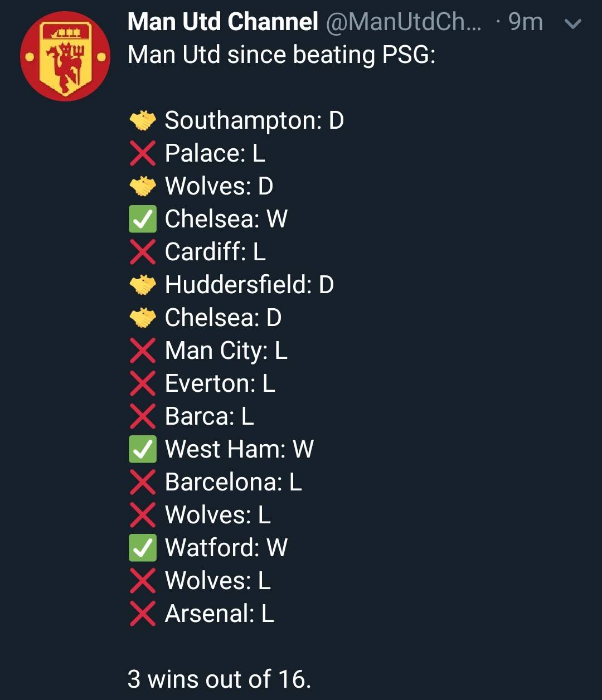The width and height of the screenshot is (602, 700).
Task: Open the Man Utd Channel profile picture
Action: [x=65, y=56]
